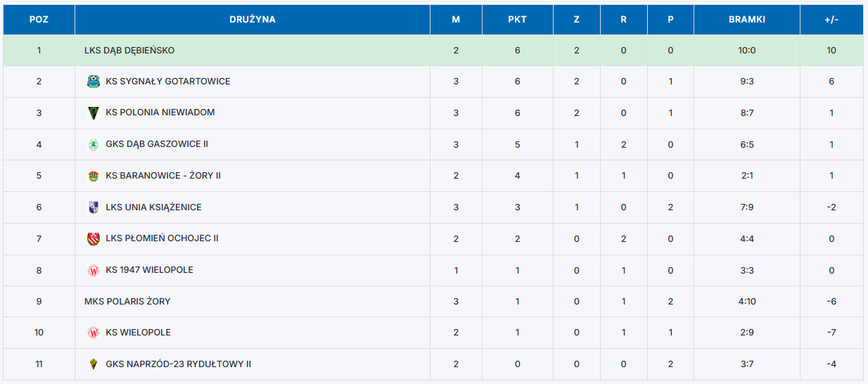Screen dimensions: 868x384
Task: Click the DRUŻYNA column header
Action: tap(253, 20)
